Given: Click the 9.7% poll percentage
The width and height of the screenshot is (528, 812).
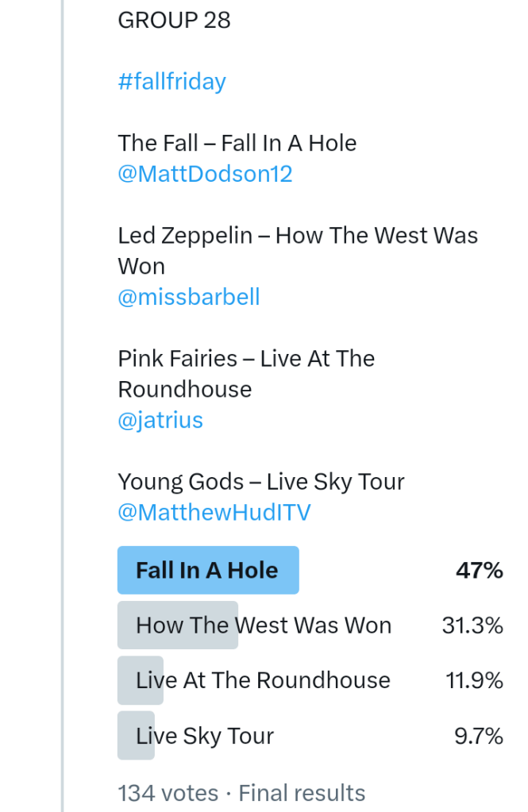Looking at the screenshot, I should [478, 736].
